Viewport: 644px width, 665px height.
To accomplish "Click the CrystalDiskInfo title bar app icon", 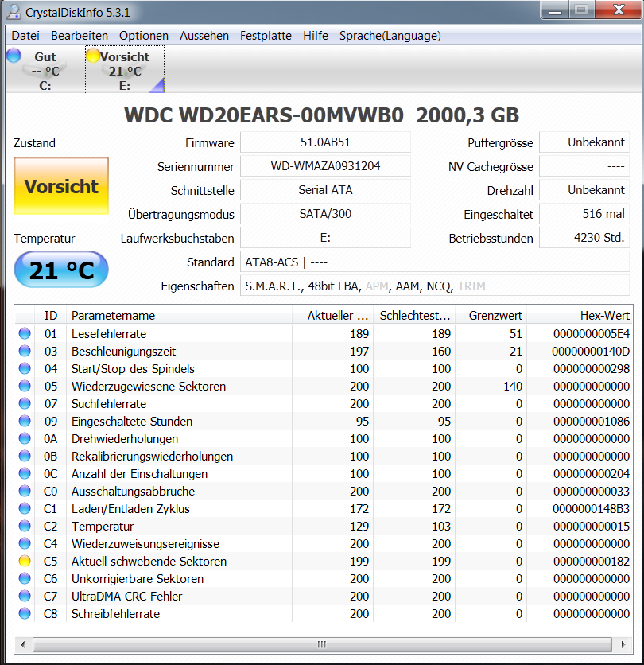I will coord(14,12).
